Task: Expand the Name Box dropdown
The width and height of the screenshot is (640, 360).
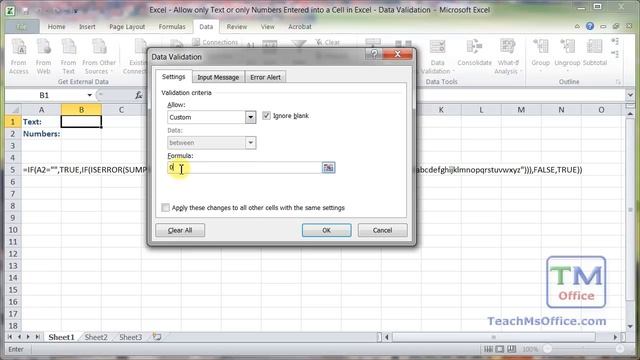Action: pos(89,95)
